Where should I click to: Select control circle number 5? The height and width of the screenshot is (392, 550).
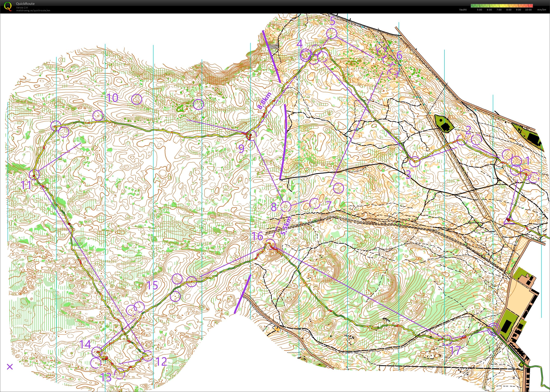[332, 33]
